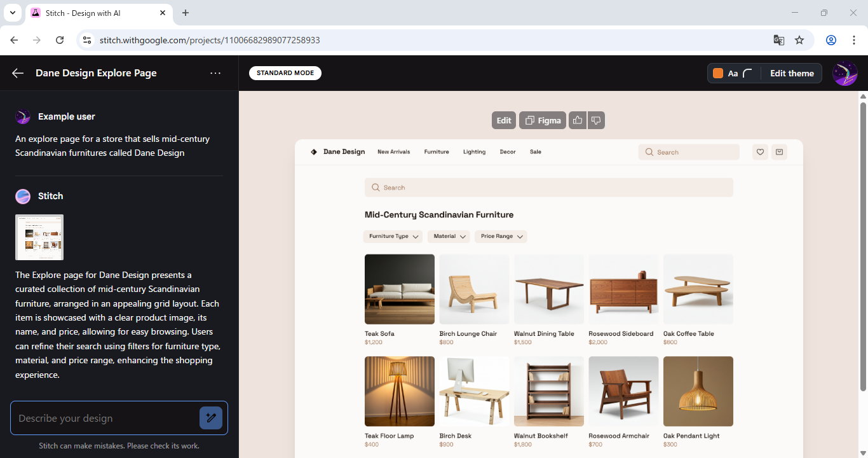Click the Rosewood Armchair image
868x458 pixels.
click(x=623, y=391)
